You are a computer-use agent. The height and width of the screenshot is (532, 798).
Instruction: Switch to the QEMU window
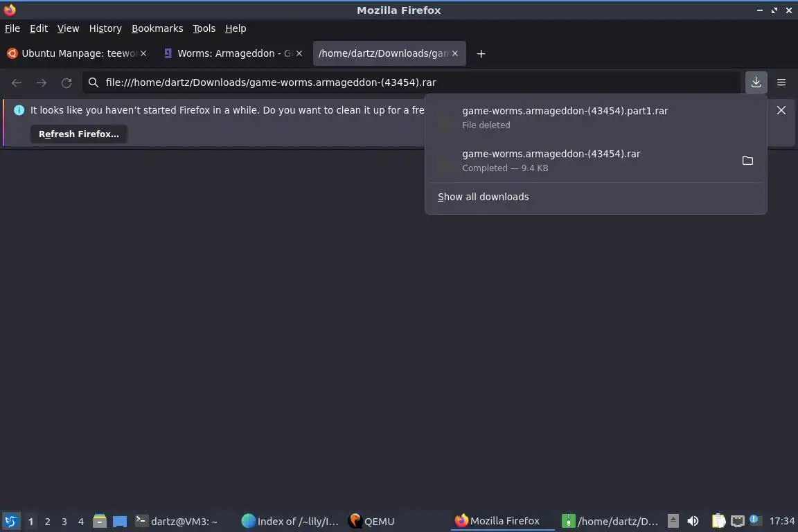click(371, 521)
